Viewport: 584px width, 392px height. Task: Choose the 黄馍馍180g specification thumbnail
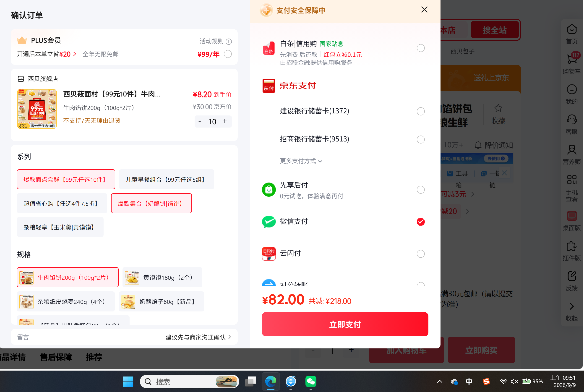[132, 277]
